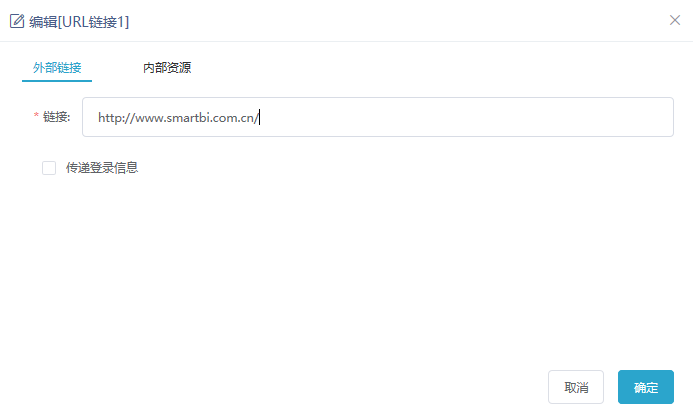The image size is (693, 420).
Task: Close the 编辑[URL链接1] dialog with X
Action: pyautogui.click(x=674, y=20)
